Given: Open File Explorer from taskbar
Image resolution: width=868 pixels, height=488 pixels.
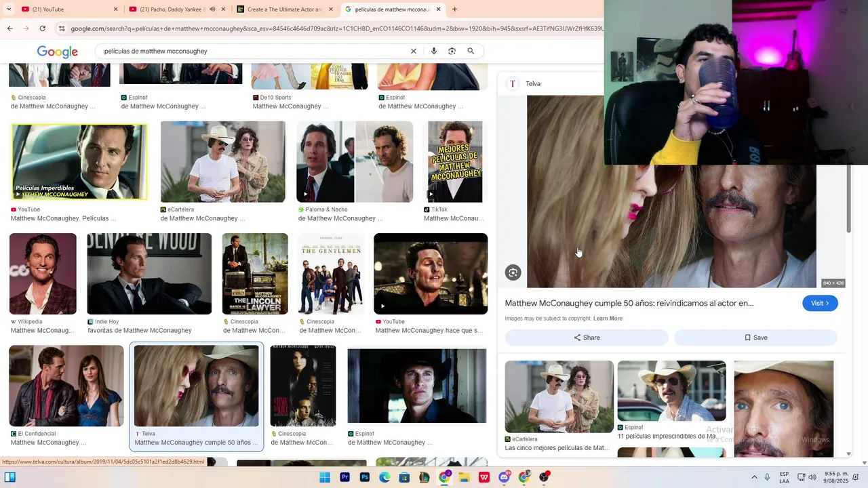Looking at the screenshot, I should pyautogui.click(x=465, y=477).
